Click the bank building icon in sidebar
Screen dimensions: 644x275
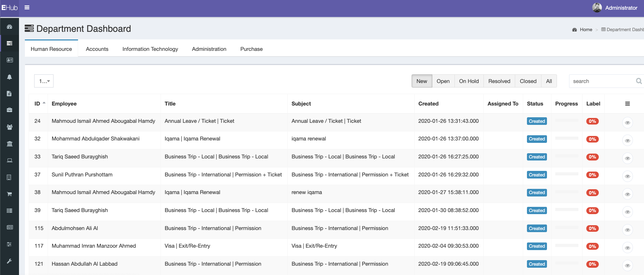pyautogui.click(x=9, y=144)
